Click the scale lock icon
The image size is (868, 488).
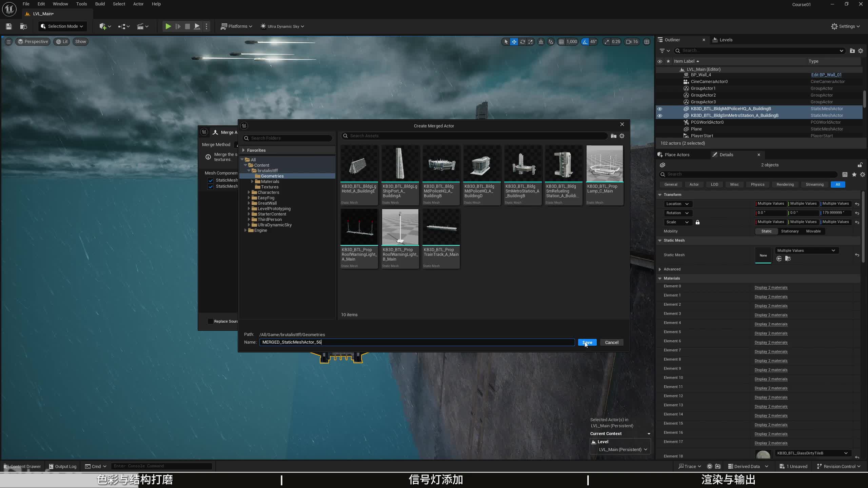pyautogui.click(x=697, y=222)
